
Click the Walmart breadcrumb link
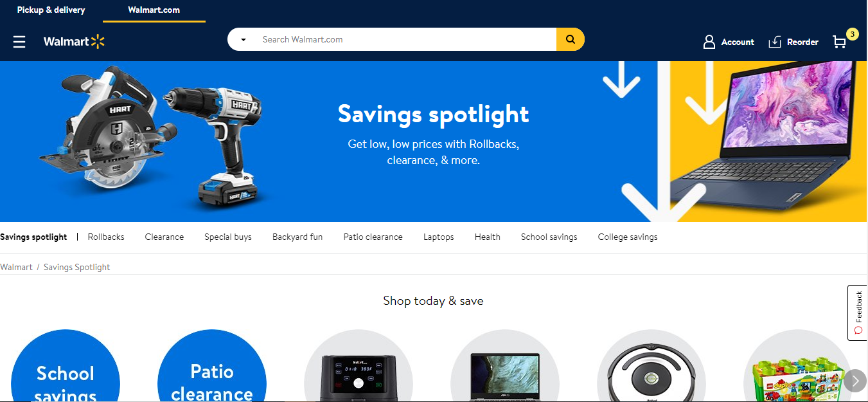pos(16,267)
